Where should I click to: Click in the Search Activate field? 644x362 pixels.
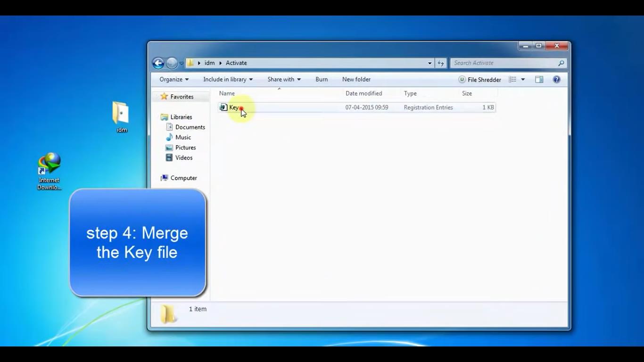pyautogui.click(x=504, y=63)
